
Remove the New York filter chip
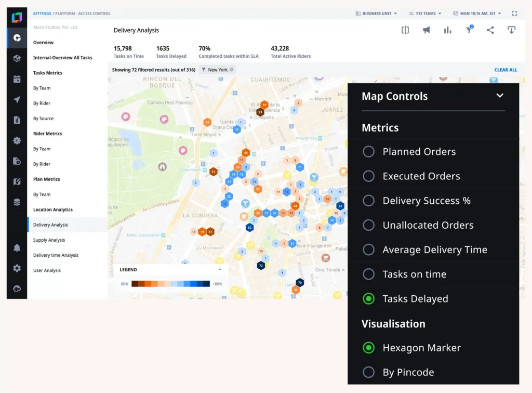coord(231,70)
